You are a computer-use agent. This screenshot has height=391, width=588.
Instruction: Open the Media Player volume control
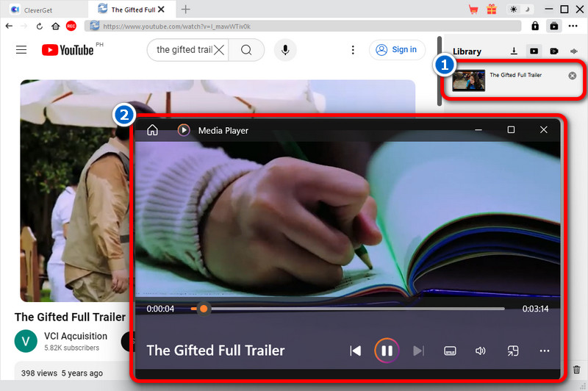pos(481,351)
